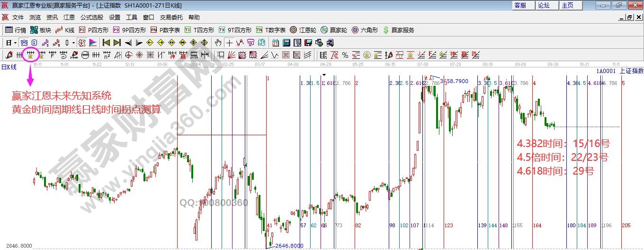The width and height of the screenshot is (644, 250).
Task: Click the percent sign tool icon
Action: pos(345,55)
